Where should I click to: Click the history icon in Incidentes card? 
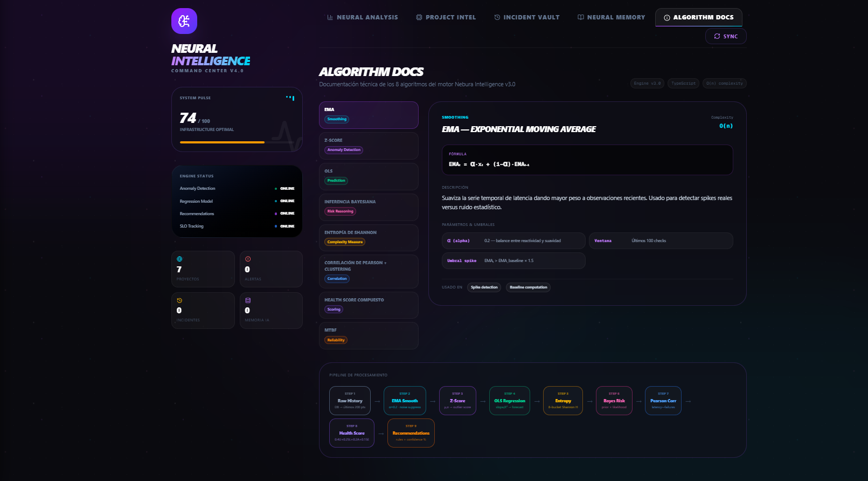coord(179,301)
